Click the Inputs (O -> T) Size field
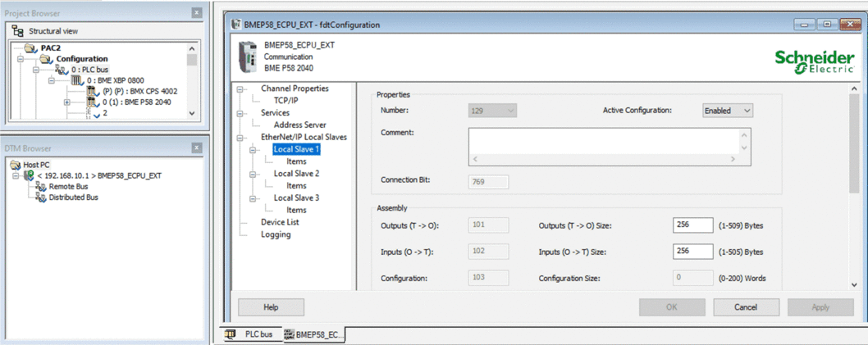868x345 pixels. [693, 252]
